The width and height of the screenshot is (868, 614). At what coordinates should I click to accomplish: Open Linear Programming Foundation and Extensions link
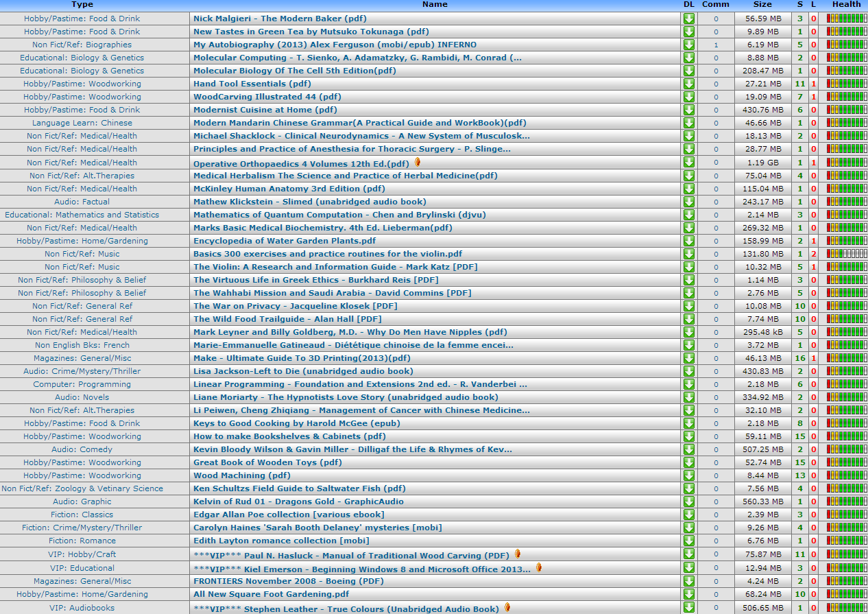point(360,384)
